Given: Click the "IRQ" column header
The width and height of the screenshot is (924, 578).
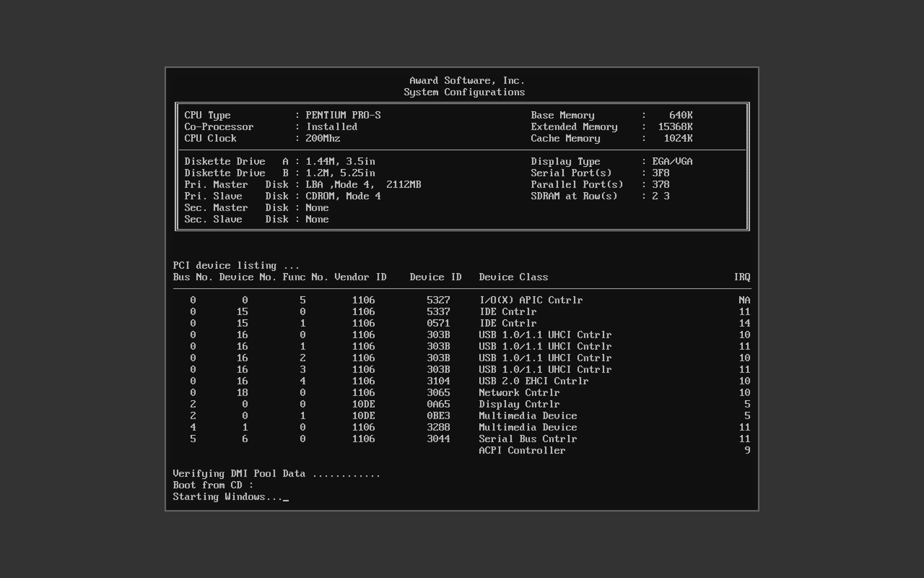Looking at the screenshot, I should click(742, 277).
